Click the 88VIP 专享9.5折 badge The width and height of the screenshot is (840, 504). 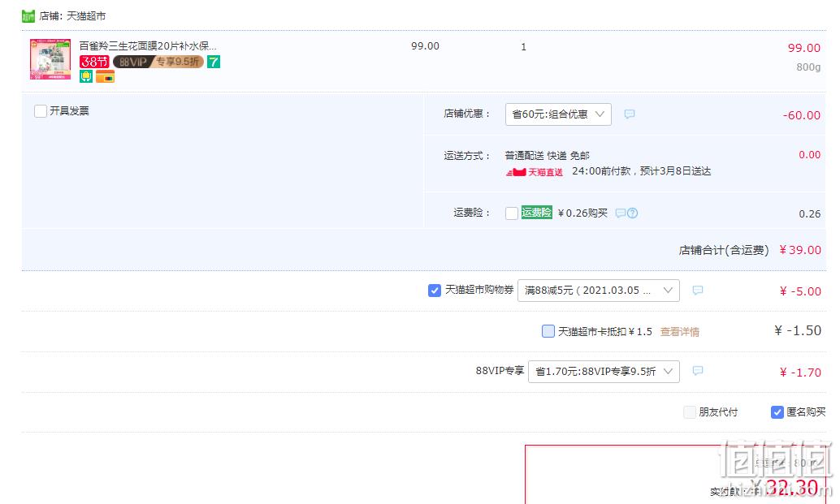pyautogui.click(x=158, y=62)
